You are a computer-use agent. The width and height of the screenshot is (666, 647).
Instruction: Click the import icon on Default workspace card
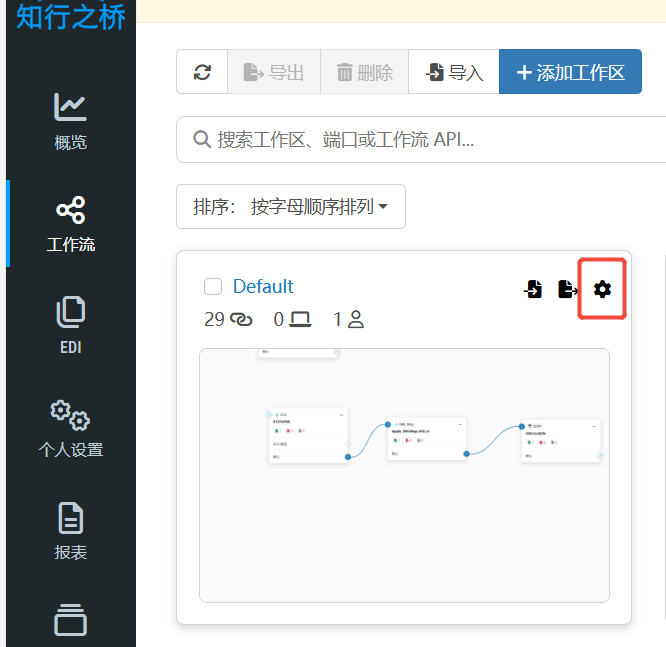pos(534,289)
